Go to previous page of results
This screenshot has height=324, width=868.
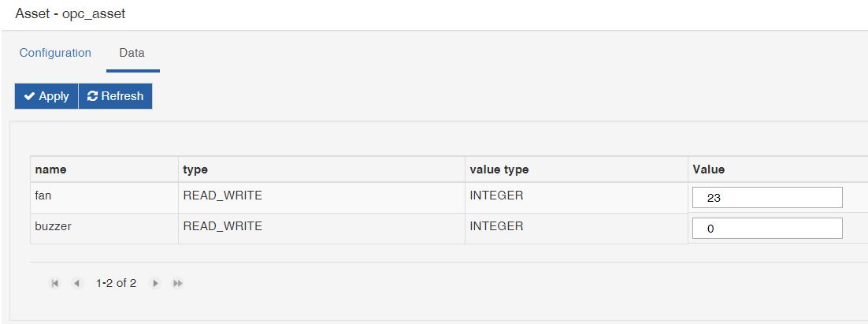77,284
